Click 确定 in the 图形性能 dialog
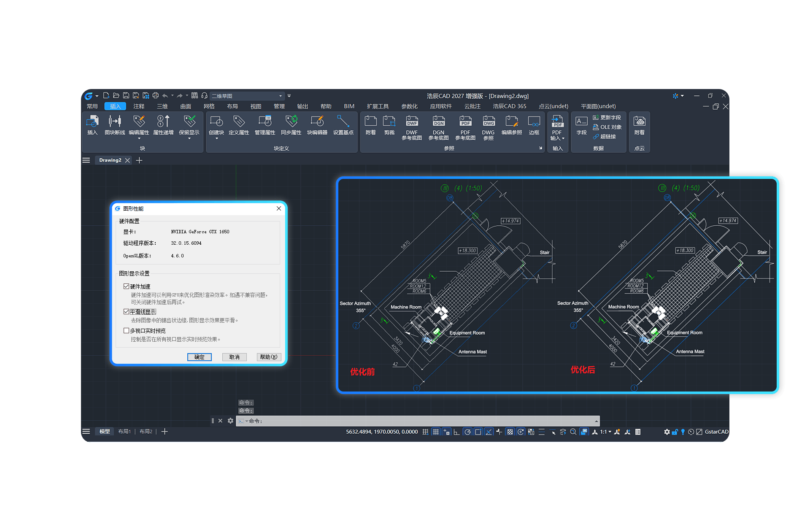 [200, 357]
